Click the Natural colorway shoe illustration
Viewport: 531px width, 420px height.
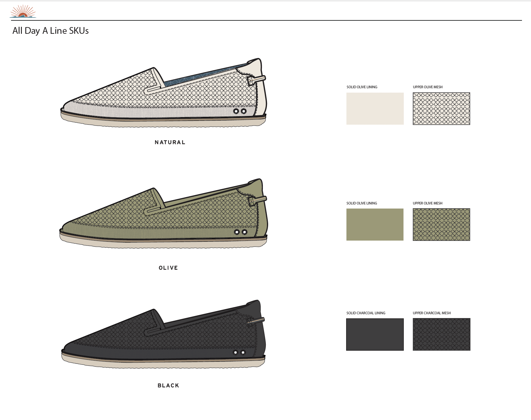click(x=164, y=93)
